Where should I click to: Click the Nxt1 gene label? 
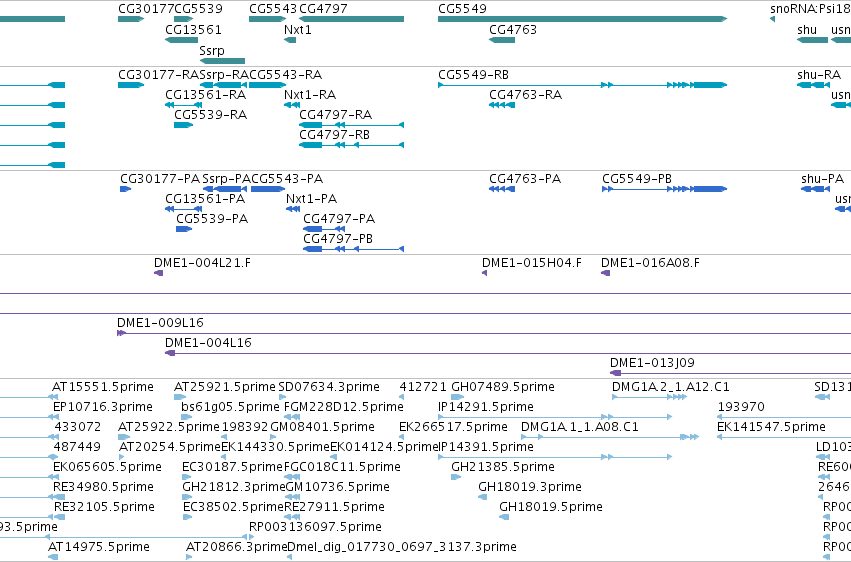(x=297, y=29)
